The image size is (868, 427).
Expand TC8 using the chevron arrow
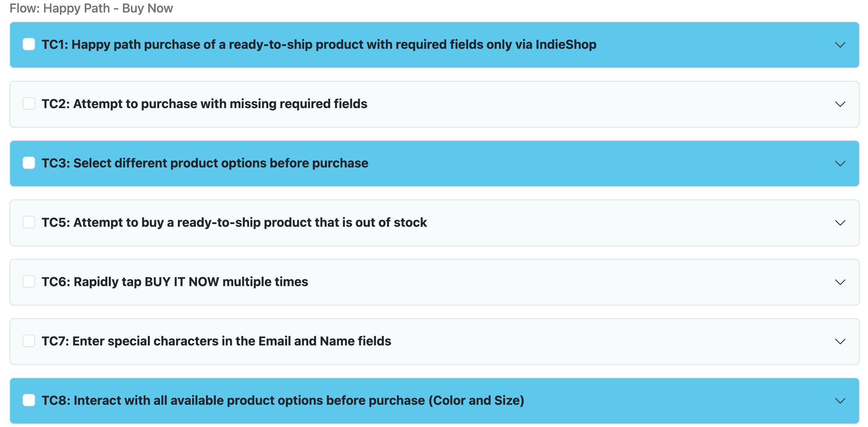click(x=840, y=401)
